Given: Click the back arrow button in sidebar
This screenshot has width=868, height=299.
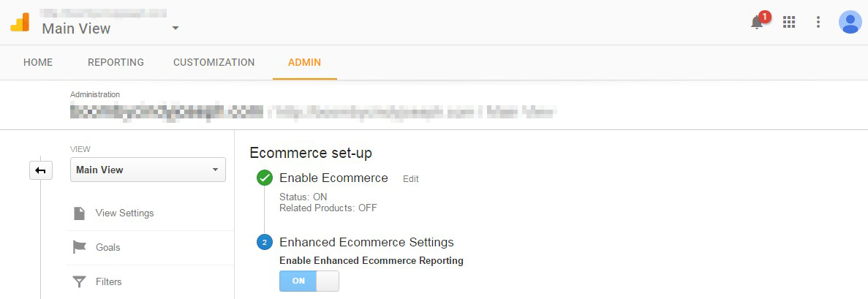Looking at the screenshot, I should [x=41, y=170].
